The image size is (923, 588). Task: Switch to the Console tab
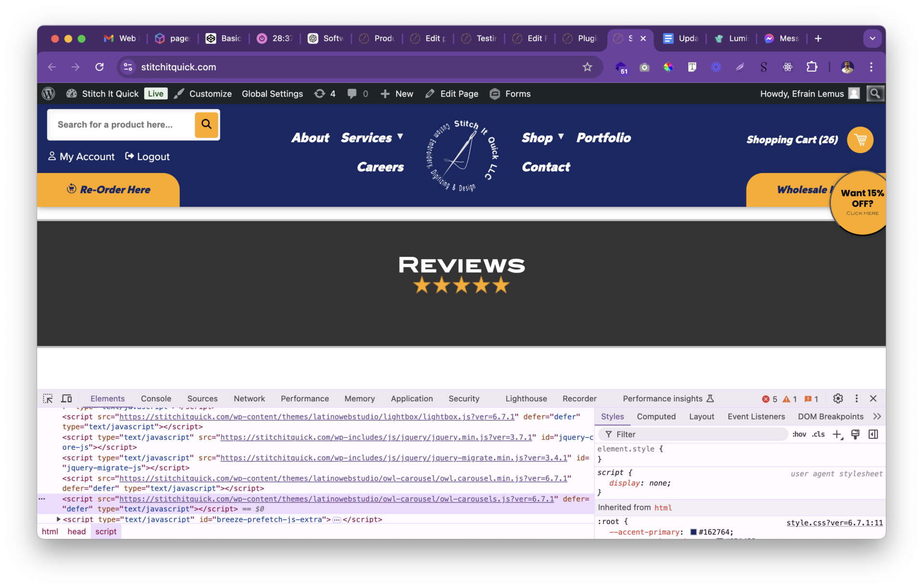tap(156, 399)
